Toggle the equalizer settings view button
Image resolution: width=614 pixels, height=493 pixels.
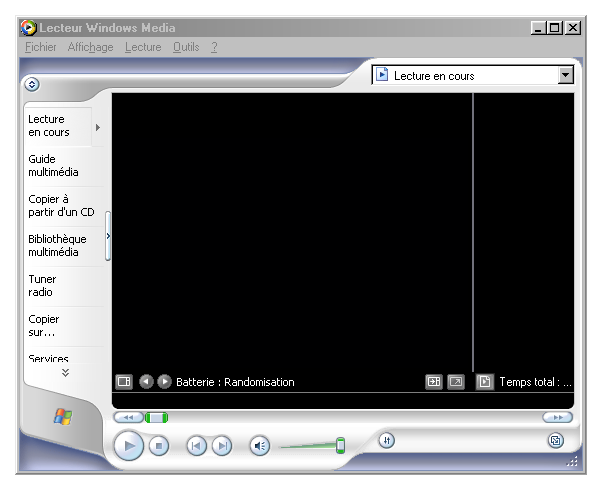[386, 441]
